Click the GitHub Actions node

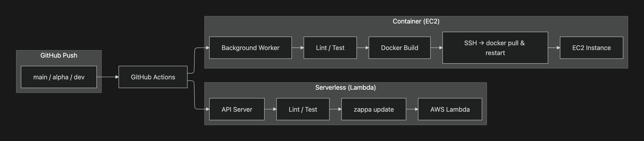pyautogui.click(x=153, y=77)
